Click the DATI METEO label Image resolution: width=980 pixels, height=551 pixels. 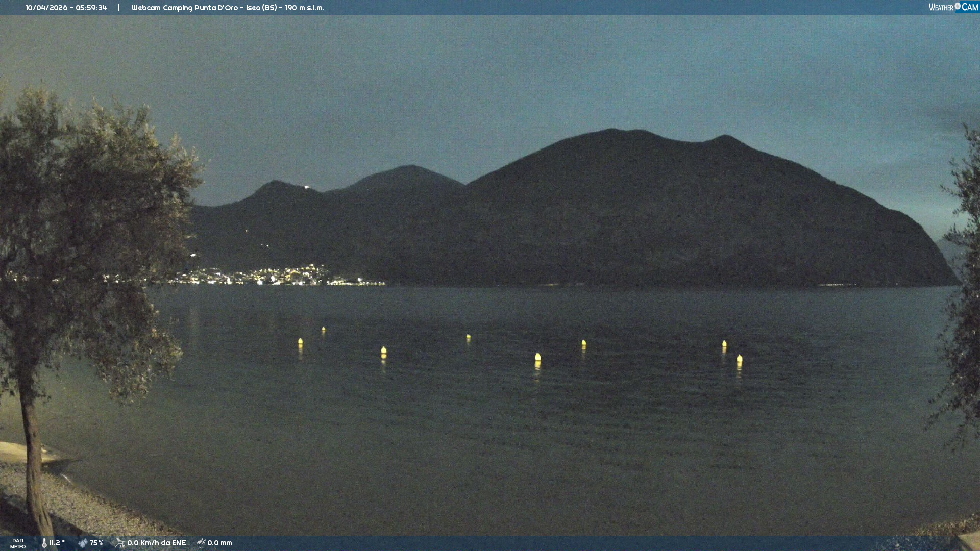pyautogui.click(x=18, y=543)
